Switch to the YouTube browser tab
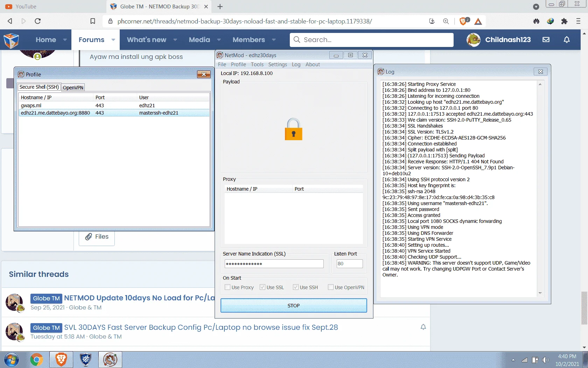The height and width of the screenshot is (368, 588). click(26, 7)
